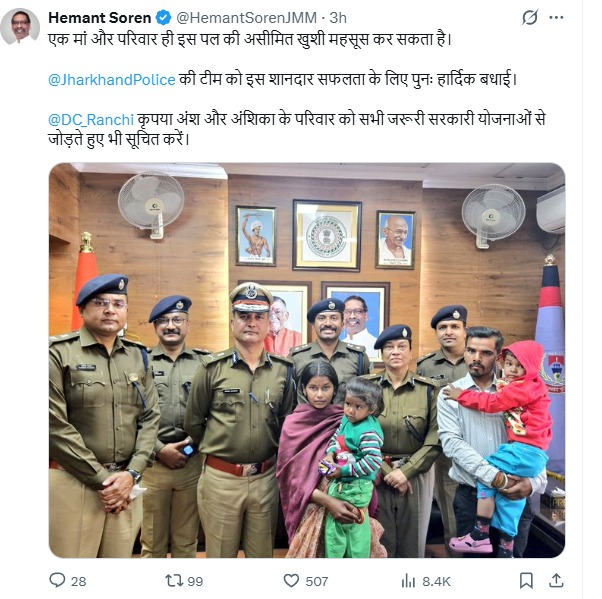This screenshot has width=602, height=599.
Task: Bookmark this post
Action: click(x=526, y=580)
